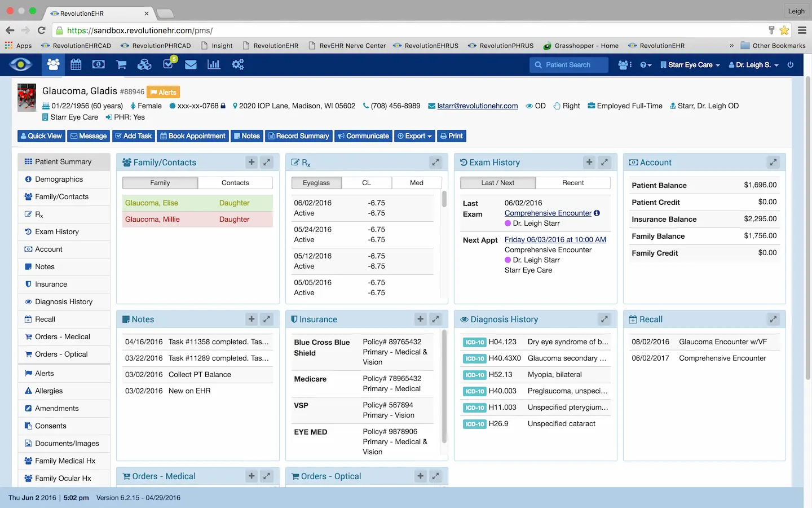Open the Messages envelope icon
Screen dimensions: 812x508
pos(191,64)
